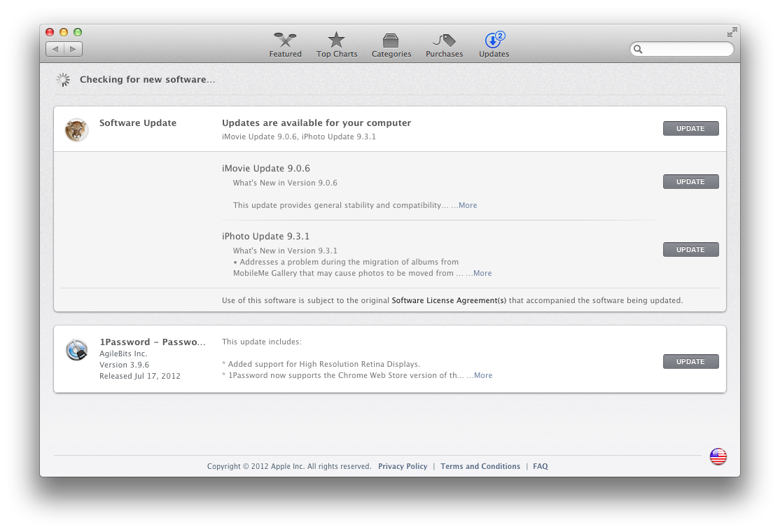Open the FAQ link
This screenshot has height=532, width=780.
click(x=541, y=466)
